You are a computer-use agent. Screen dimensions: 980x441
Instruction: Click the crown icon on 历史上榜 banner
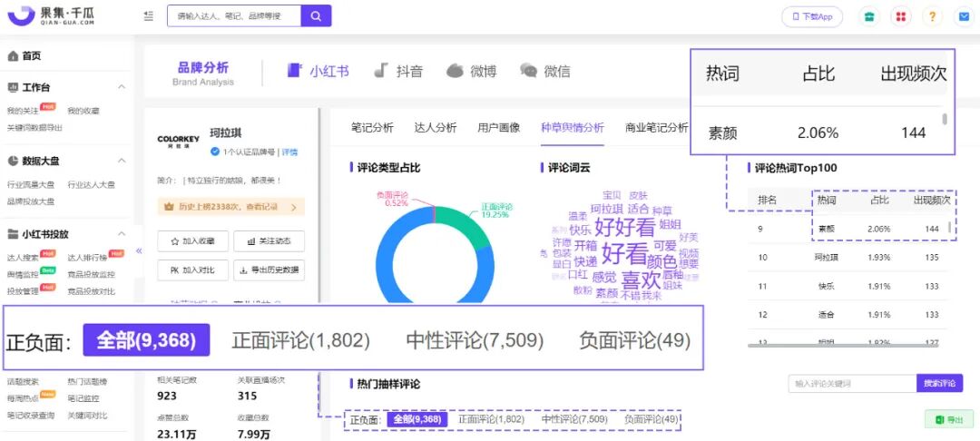pos(168,207)
